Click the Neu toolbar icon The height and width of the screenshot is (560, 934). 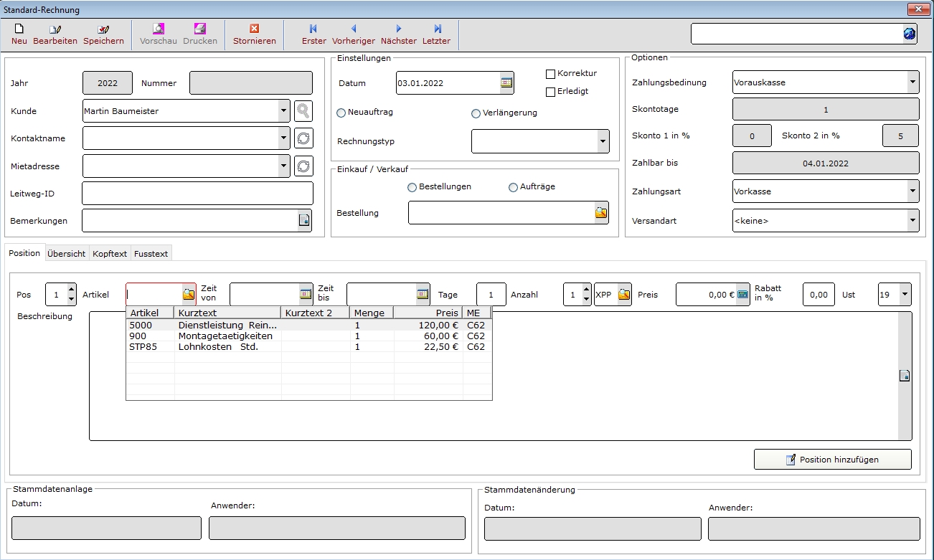click(x=19, y=34)
